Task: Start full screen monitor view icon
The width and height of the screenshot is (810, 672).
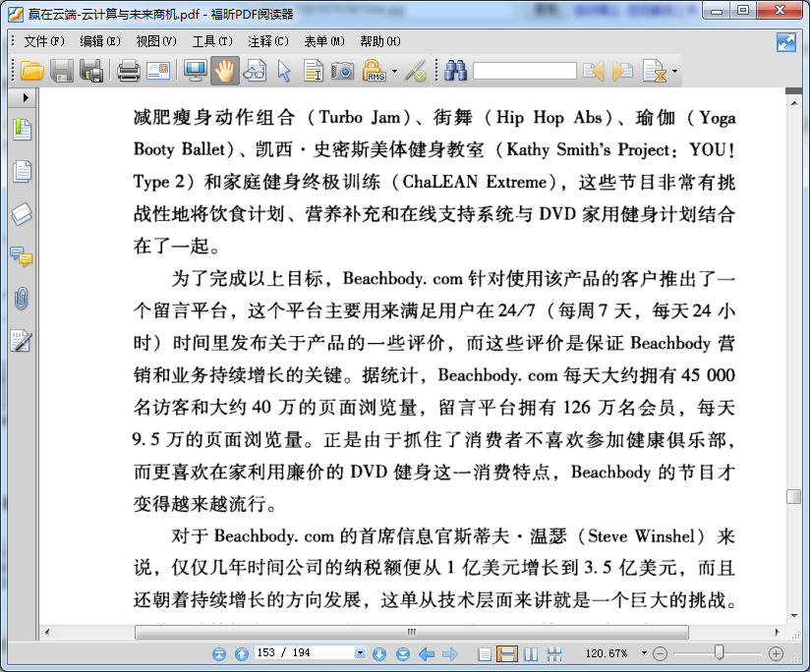Action: (x=196, y=71)
